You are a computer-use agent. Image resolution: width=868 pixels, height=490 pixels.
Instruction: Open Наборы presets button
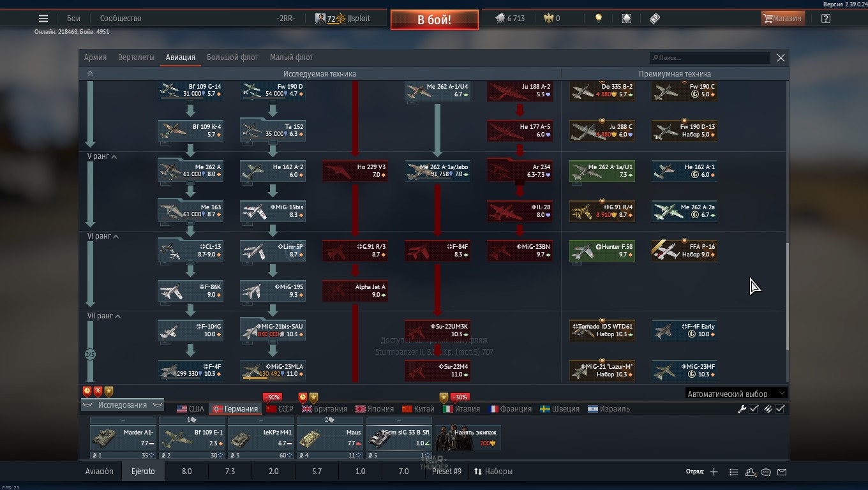493,471
